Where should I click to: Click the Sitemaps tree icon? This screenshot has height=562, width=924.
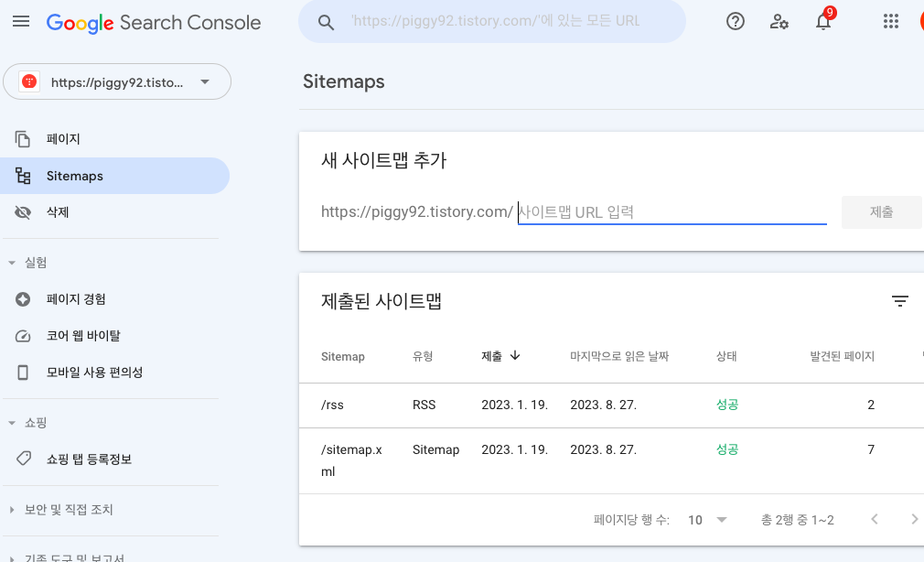point(23,176)
